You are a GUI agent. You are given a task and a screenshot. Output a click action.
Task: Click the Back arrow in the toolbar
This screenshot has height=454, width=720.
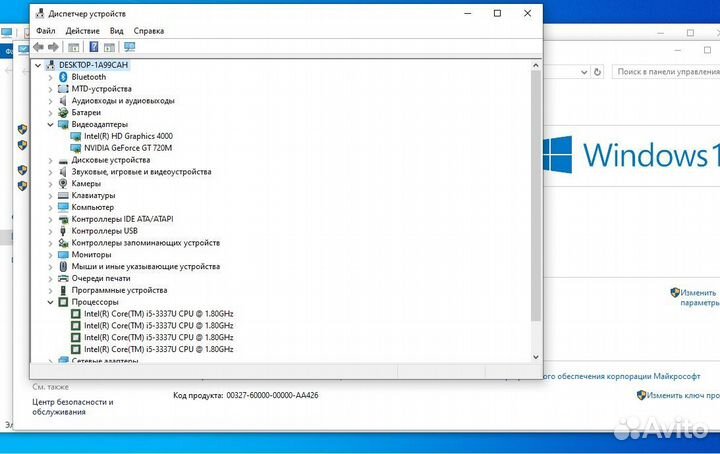click(x=38, y=47)
